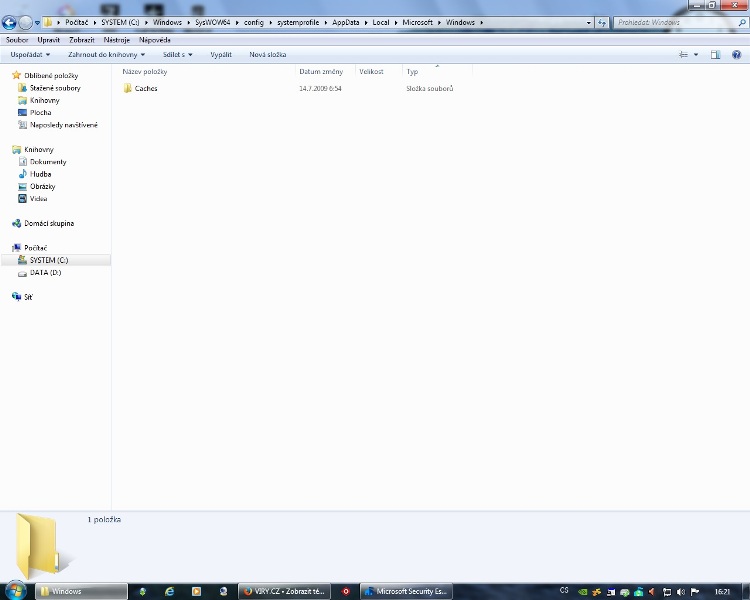The width and height of the screenshot is (750, 600).
Task: Toggle the preview pane icon
Action: point(715,54)
